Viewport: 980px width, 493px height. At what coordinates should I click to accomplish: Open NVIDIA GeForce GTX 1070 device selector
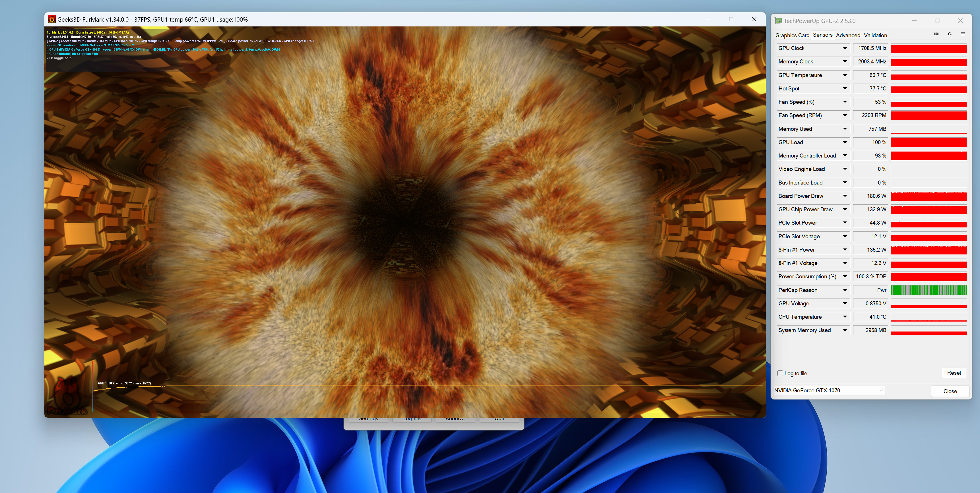point(829,390)
